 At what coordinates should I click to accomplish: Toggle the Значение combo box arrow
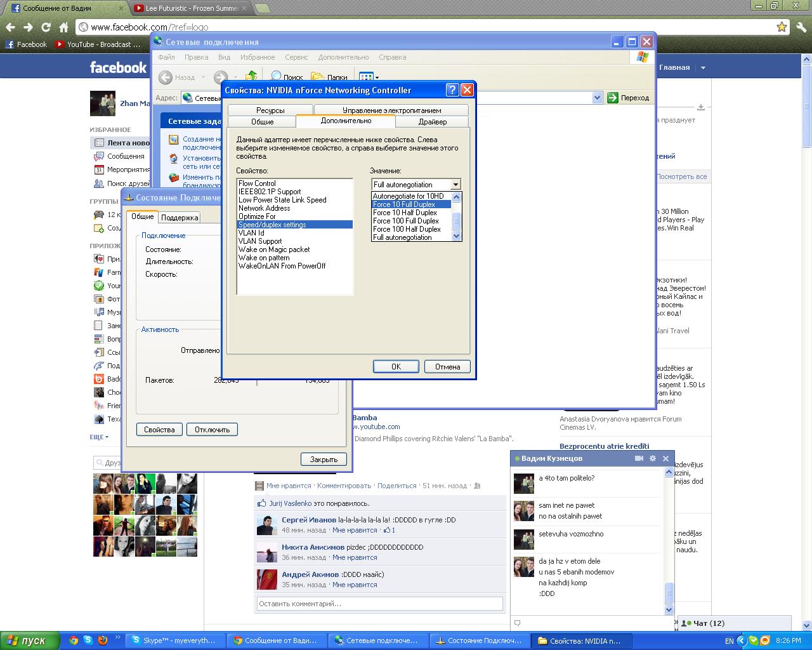455,185
